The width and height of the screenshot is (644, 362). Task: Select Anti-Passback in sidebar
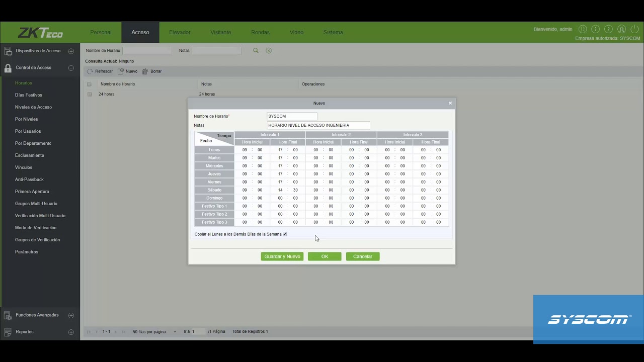click(29, 179)
